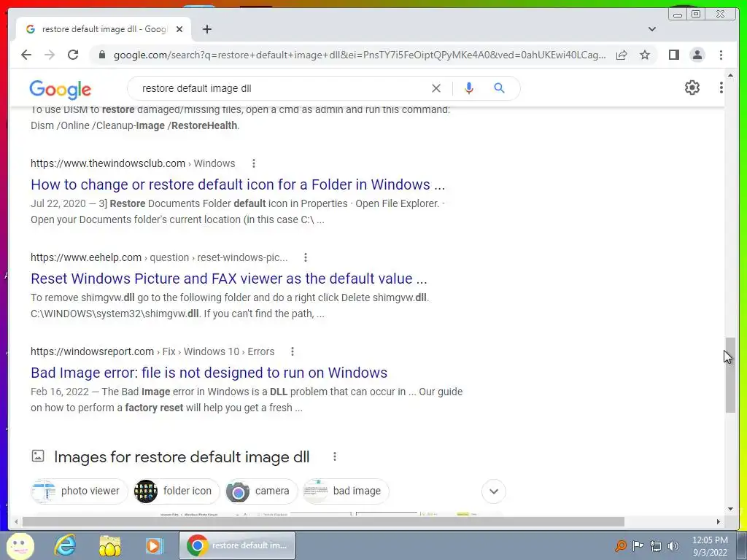Filter images by camera chip
The height and width of the screenshot is (560, 747).
[261, 491]
